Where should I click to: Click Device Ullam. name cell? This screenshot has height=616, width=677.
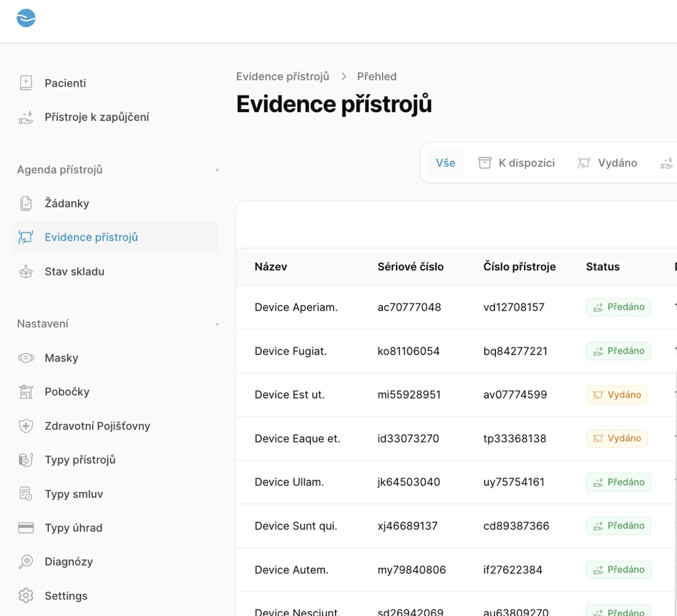[289, 482]
